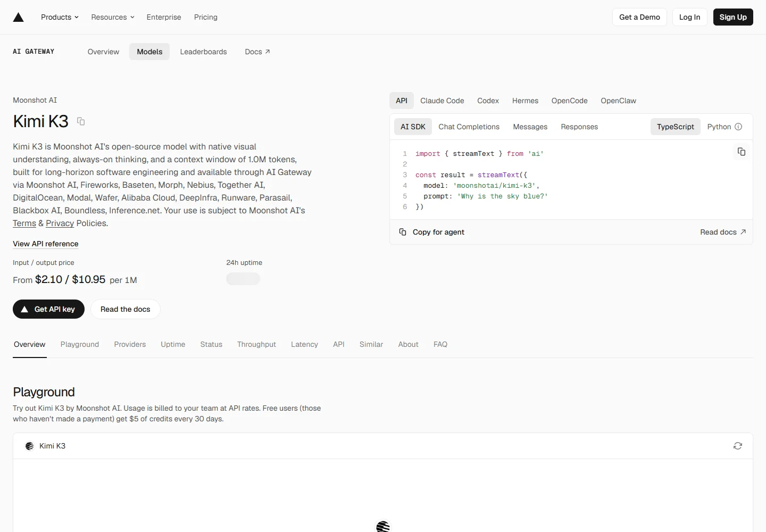Click Copy for agent
The image size is (766, 532).
click(x=432, y=232)
